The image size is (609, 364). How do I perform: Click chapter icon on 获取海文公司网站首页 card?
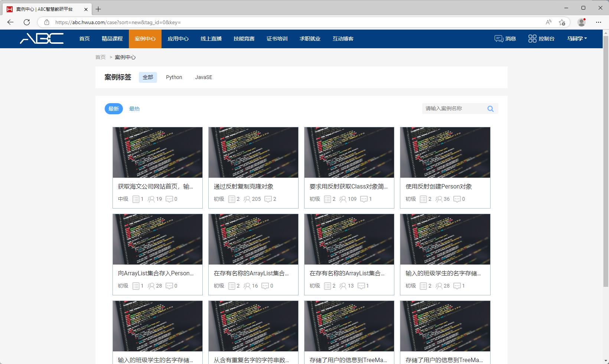[136, 199]
